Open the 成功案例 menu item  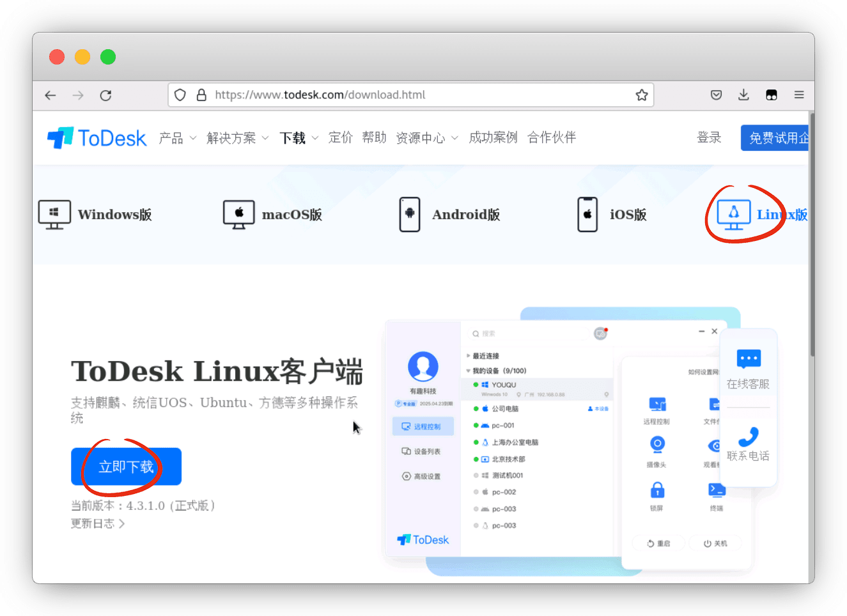coord(493,138)
